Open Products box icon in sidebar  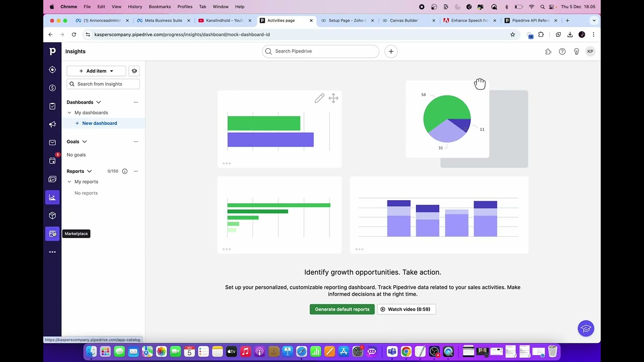coord(52,215)
